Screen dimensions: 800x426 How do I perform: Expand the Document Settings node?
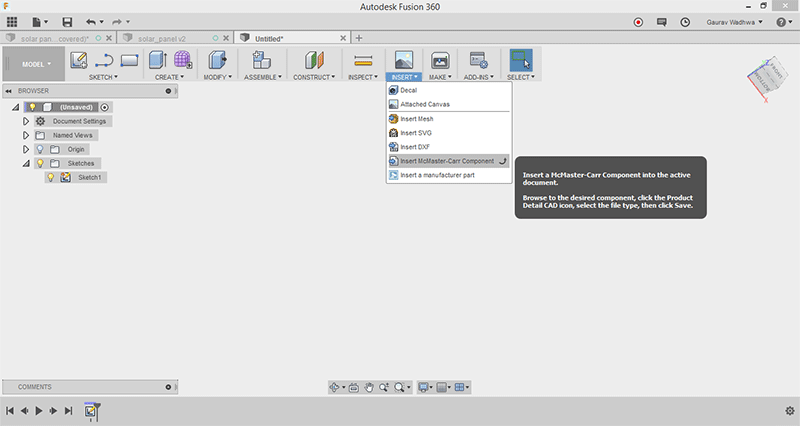(26, 121)
